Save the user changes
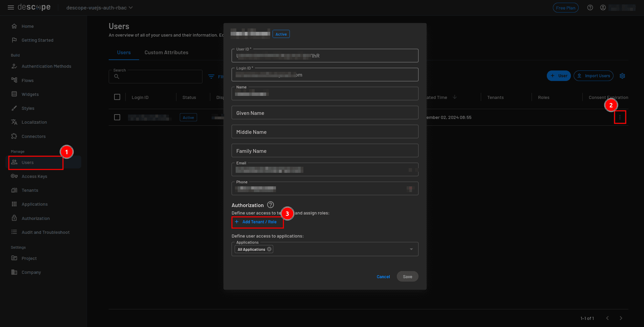The width and height of the screenshot is (644, 327). 407,276
